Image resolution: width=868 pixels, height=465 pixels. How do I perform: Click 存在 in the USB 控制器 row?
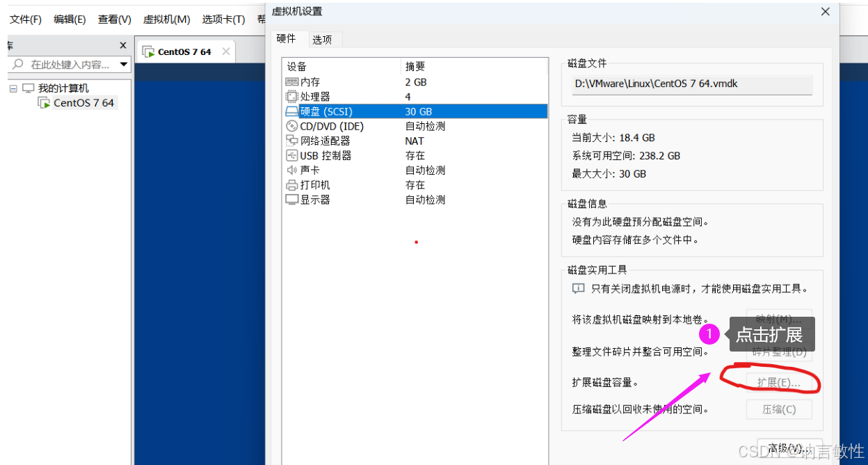(415, 155)
